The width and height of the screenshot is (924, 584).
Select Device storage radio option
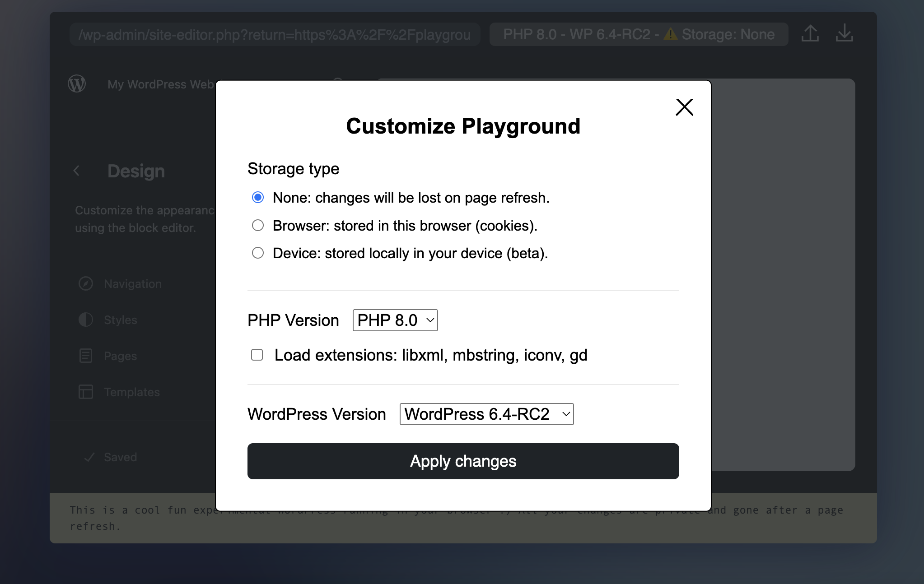coord(258,253)
